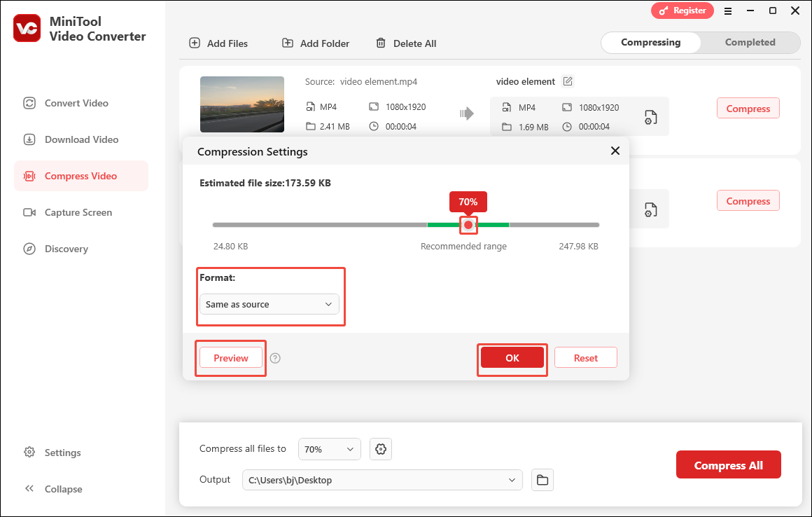
Task: Open Download Video in sidebar
Action: pyautogui.click(x=71, y=139)
